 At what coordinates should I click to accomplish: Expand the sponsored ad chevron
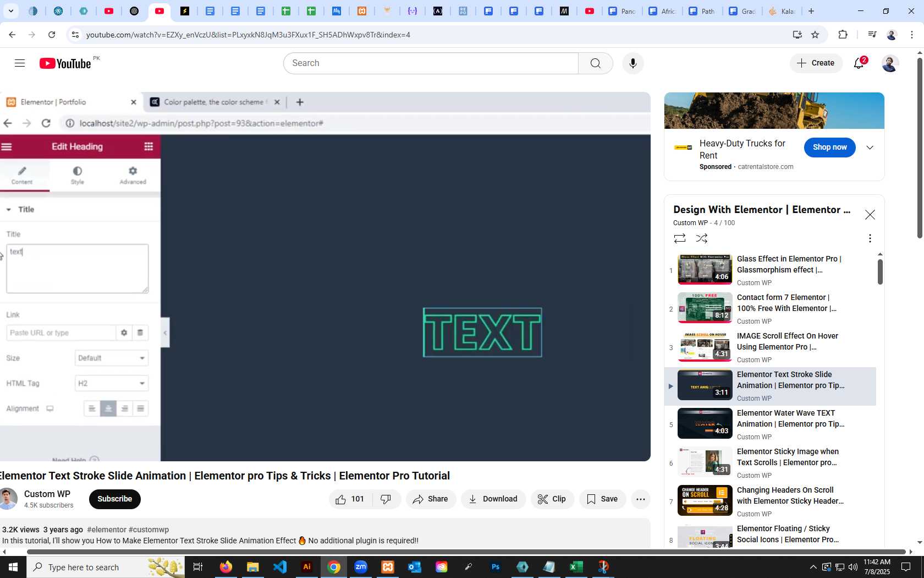tap(870, 148)
